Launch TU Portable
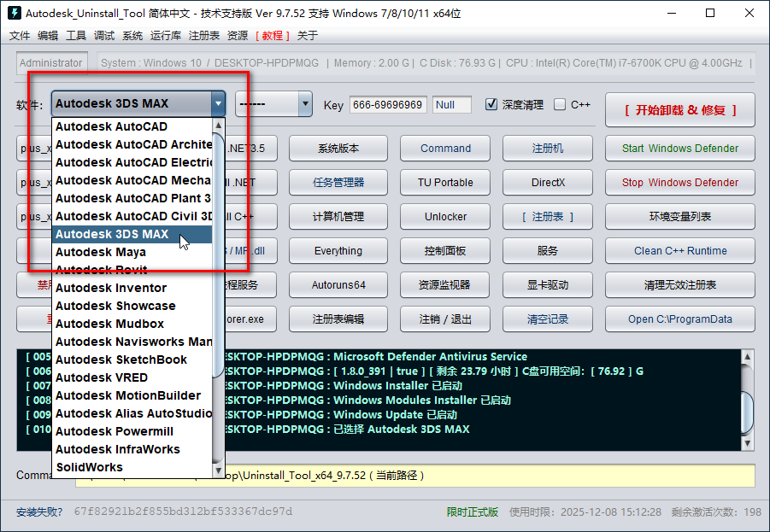Image resolution: width=770 pixels, height=532 pixels. pos(445,183)
